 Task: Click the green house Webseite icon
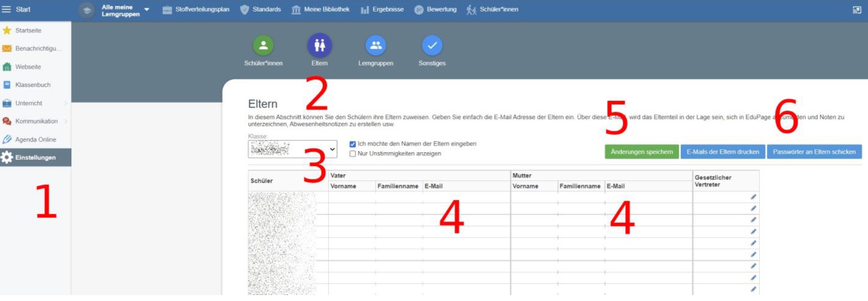pyautogui.click(x=7, y=67)
